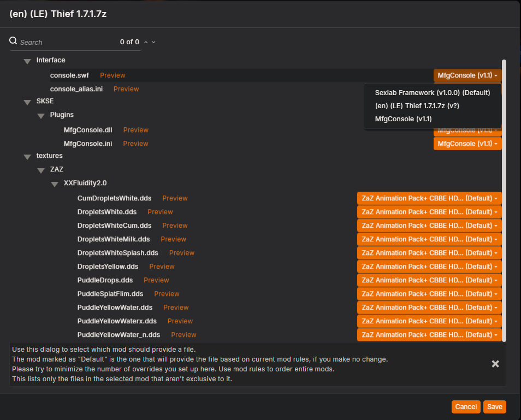The height and width of the screenshot is (420, 521).
Task: Preview the PuddleDrops.dds texture
Action: click(157, 280)
